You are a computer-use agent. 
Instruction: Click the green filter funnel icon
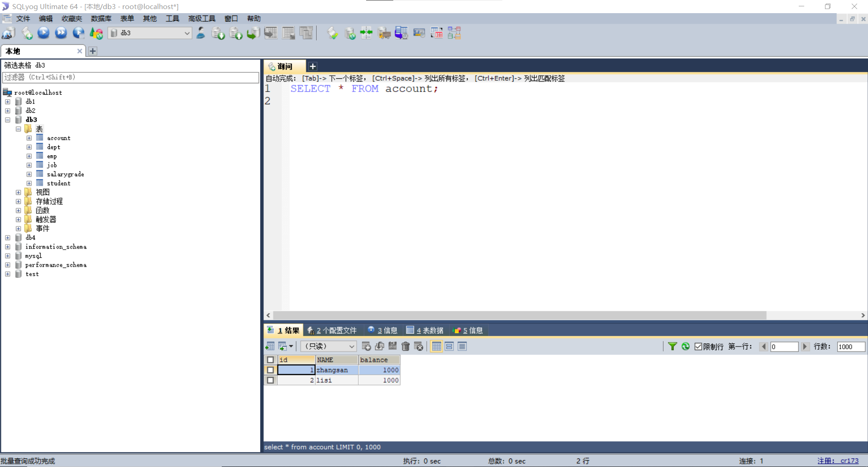coord(672,347)
